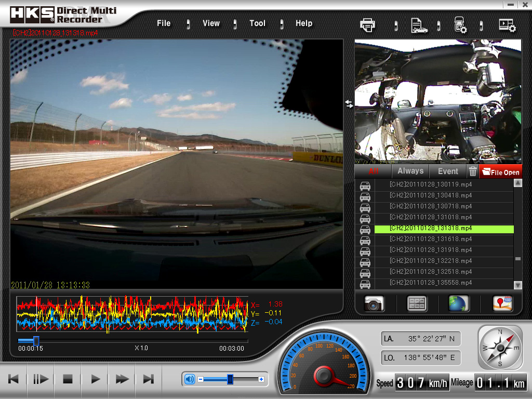This screenshot has width=532, height=399.
Task: Swap front and rear camera views
Action: pyautogui.click(x=349, y=104)
